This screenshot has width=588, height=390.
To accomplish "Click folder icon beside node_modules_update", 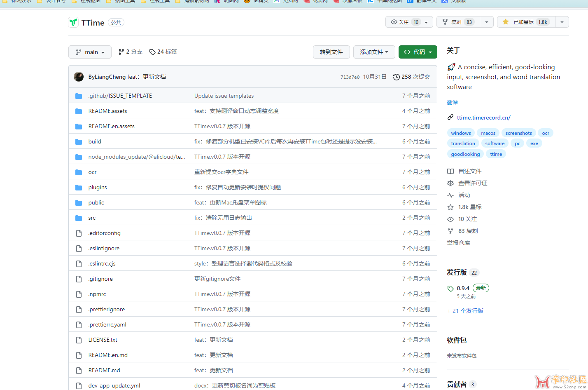I will 79,157.
